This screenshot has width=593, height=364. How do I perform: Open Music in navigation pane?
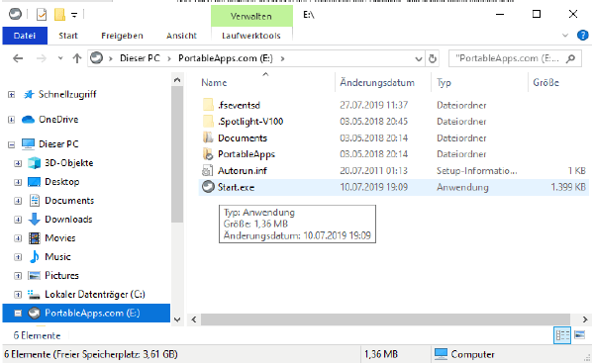(57, 256)
